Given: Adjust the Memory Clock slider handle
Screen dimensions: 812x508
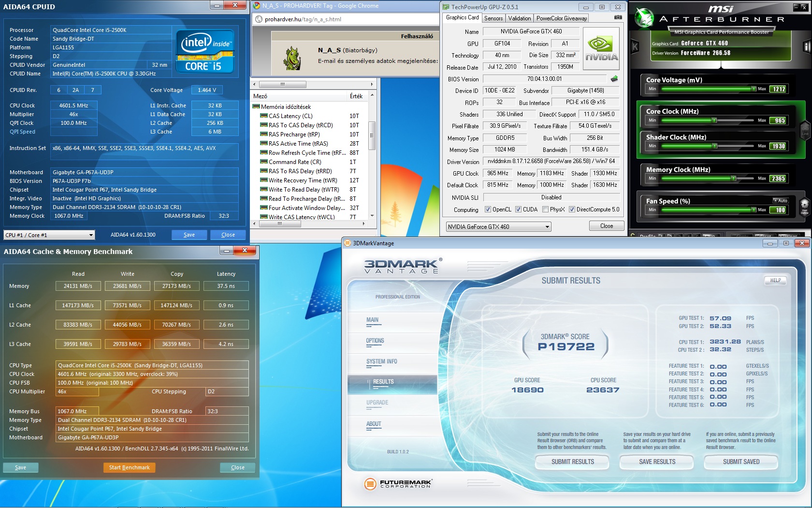Looking at the screenshot, I should click(734, 179).
